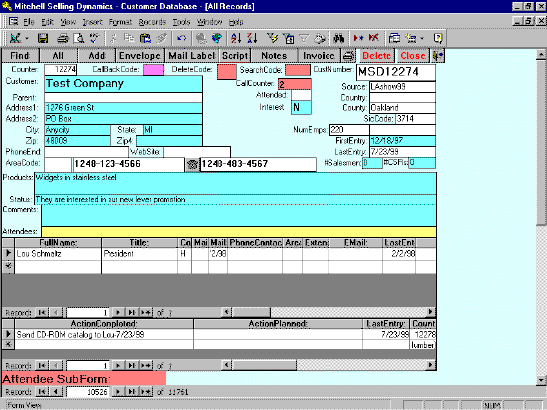Screen dimensions: 547x410
Task: Click the yellow Attendees field
Action: [239, 232]
